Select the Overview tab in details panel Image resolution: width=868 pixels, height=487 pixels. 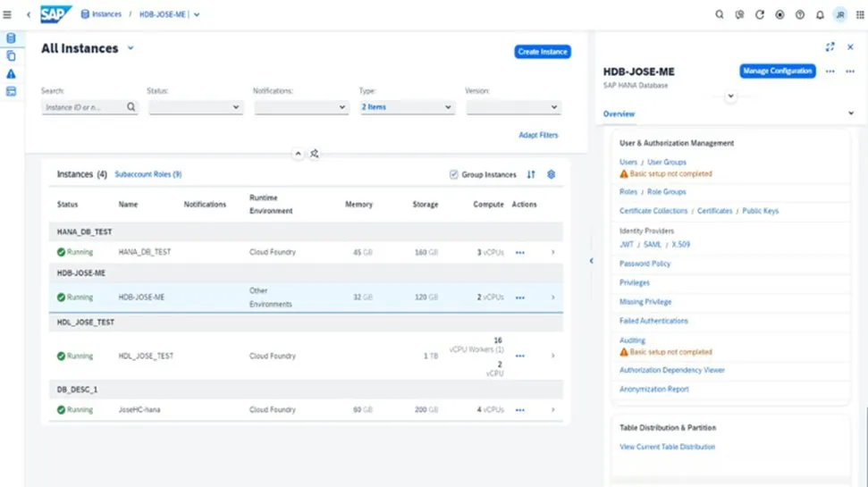coord(619,114)
